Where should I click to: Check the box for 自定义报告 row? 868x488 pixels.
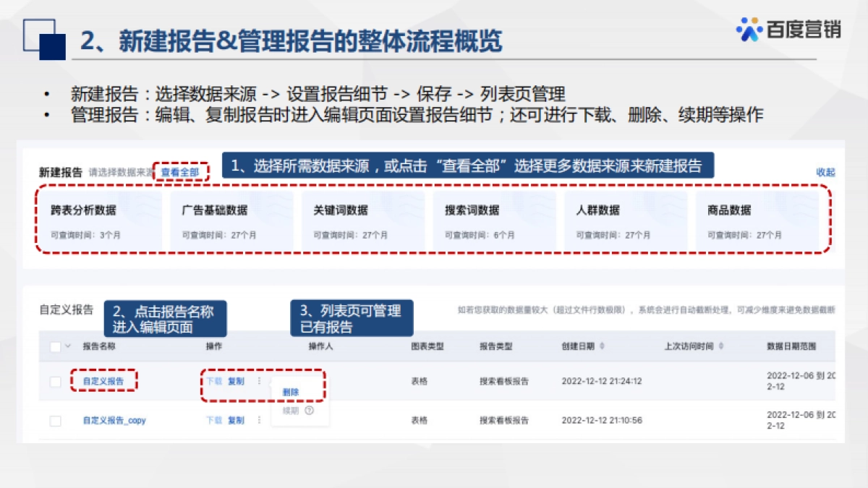coord(56,382)
